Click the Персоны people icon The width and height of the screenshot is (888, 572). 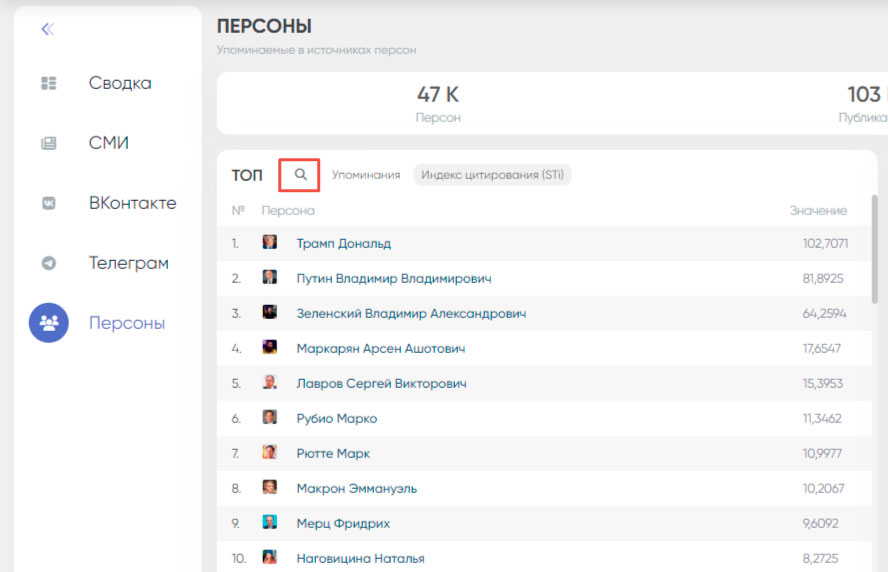(x=48, y=323)
